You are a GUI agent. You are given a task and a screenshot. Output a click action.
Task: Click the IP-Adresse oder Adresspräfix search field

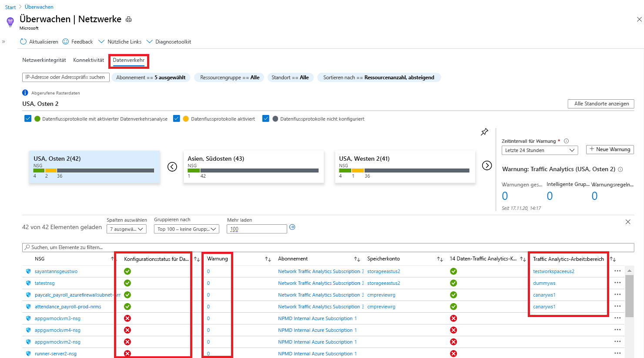click(x=66, y=77)
